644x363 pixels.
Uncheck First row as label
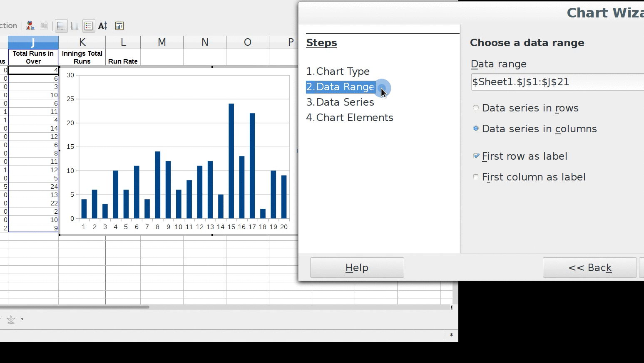coord(476,156)
